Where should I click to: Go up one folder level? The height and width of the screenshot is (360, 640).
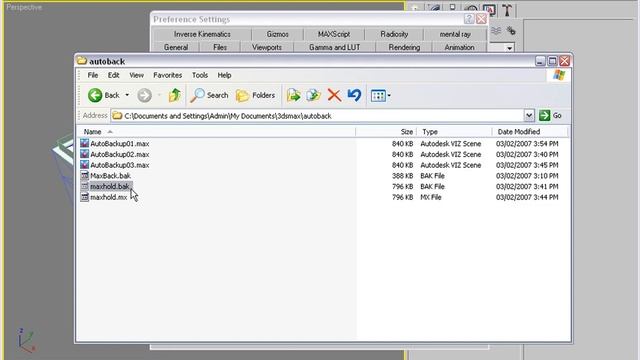(x=175, y=95)
